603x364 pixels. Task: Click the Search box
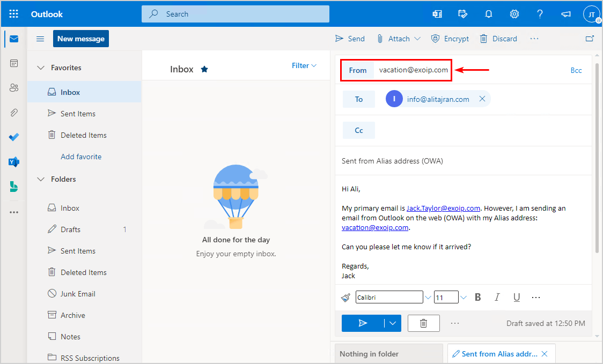pos(236,14)
